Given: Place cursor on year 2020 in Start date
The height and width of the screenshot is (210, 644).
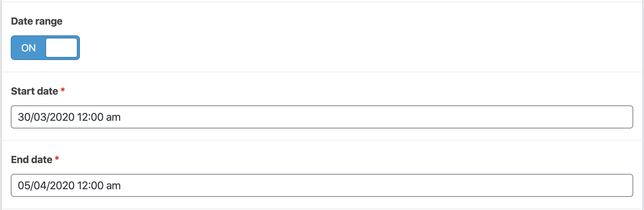Looking at the screenshot, I should pyautogui.click(x=62, y=117).
